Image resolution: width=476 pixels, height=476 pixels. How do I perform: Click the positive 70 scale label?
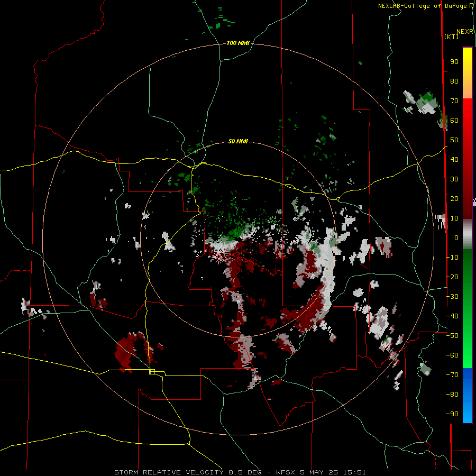click(x=454, y=101)
